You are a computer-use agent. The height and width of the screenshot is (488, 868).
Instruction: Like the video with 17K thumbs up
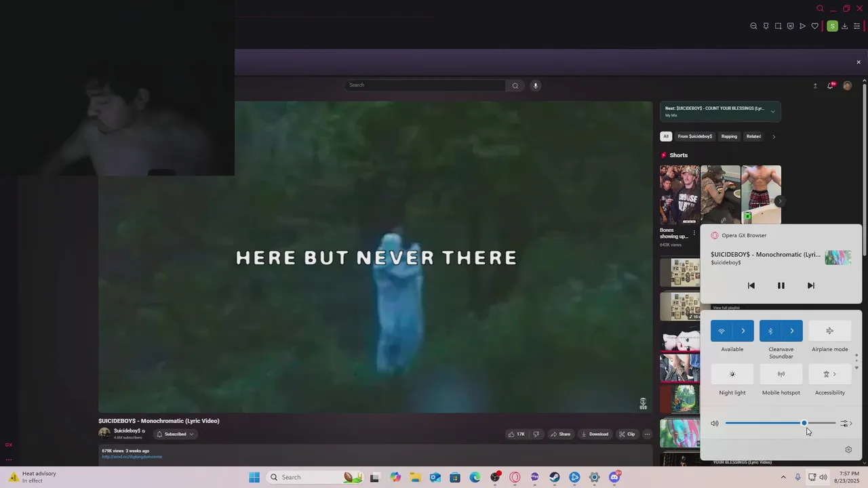tap(516, 434)
